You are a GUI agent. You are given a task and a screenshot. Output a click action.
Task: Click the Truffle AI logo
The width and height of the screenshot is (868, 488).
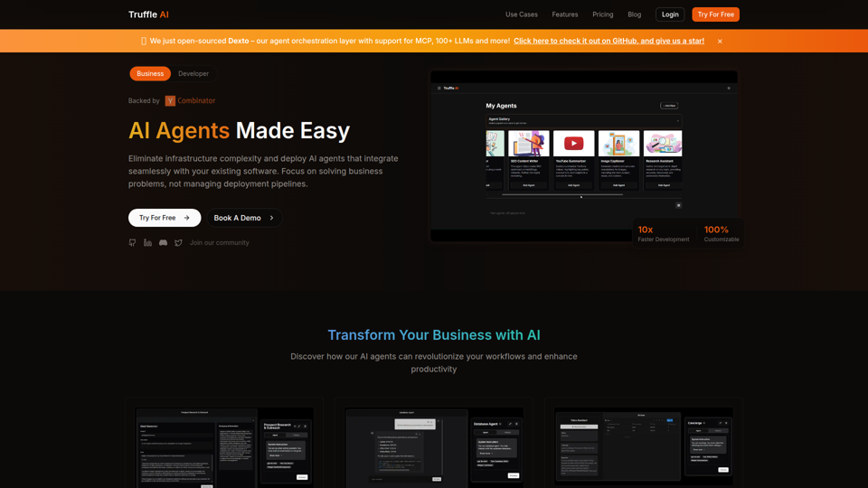click(148, 14)
